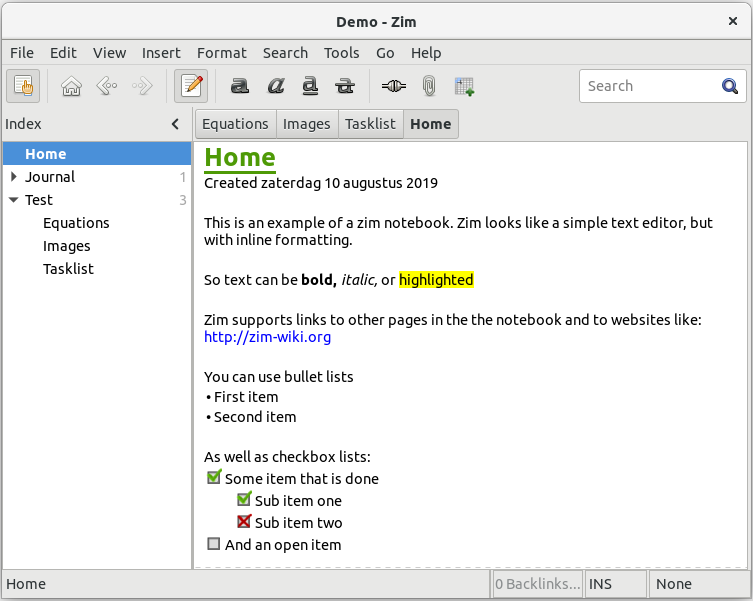Insert table icon with green plus
Viewport: 753px width, 601px height.
[464, 86]
